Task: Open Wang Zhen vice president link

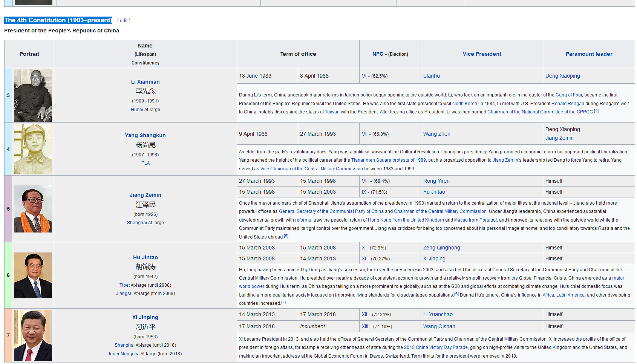Action: 437,134
